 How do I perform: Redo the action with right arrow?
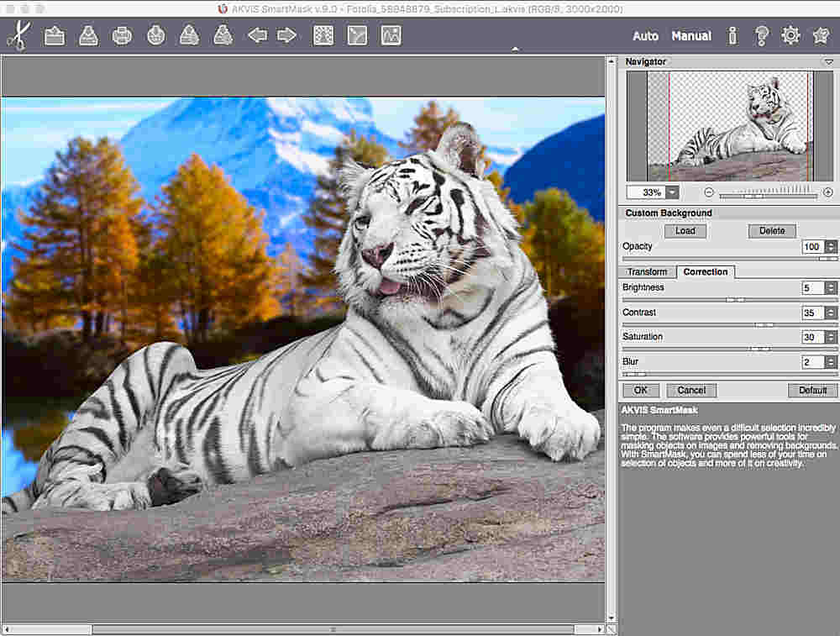pyautogui.click(x=287, y=36)
